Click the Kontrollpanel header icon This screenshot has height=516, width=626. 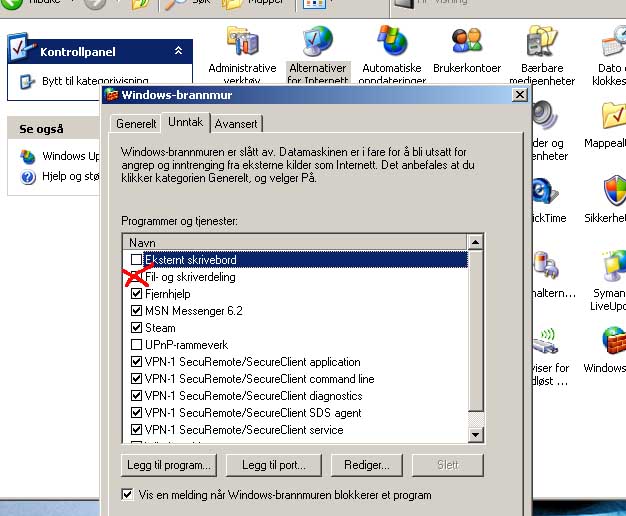tap(20, 47)
